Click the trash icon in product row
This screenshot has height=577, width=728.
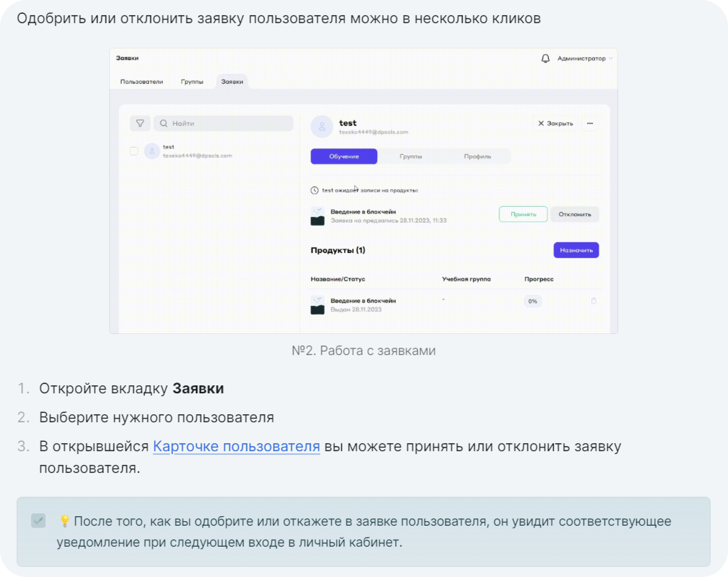[594, 301]
